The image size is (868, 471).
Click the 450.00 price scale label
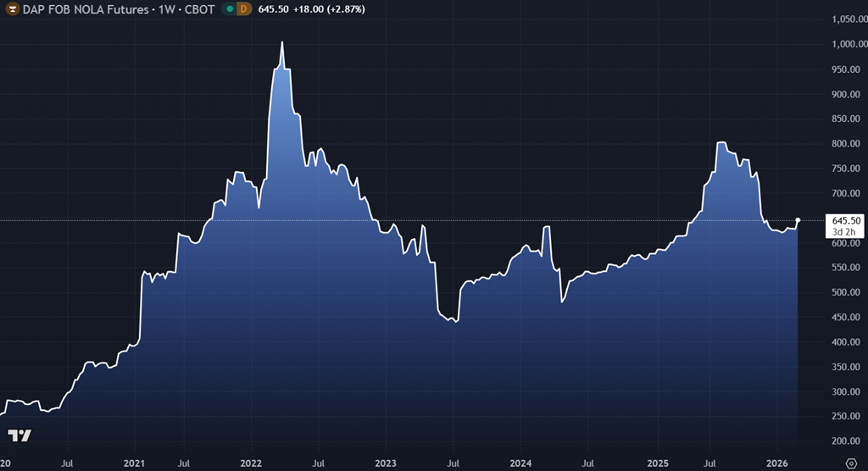846,318
